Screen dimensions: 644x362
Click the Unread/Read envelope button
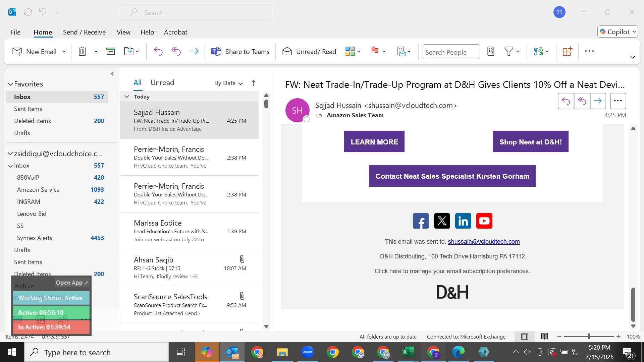(x=309, y=52)
